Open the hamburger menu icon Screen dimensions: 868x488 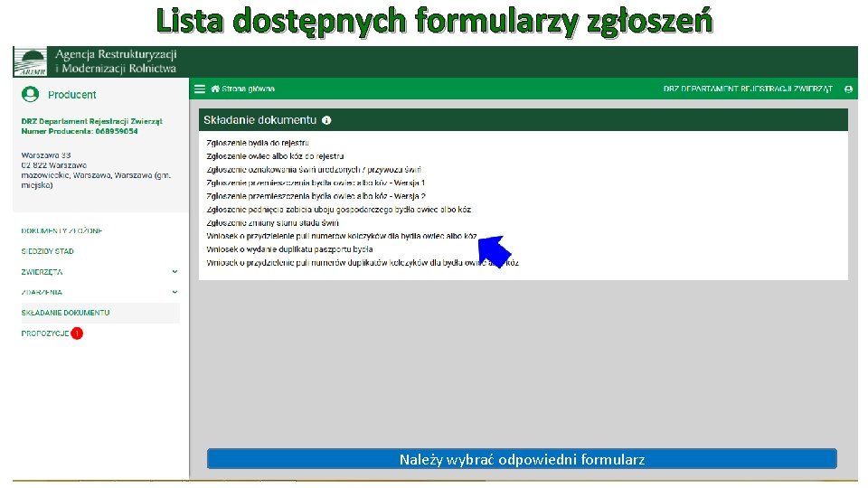(x=200, y=89)
